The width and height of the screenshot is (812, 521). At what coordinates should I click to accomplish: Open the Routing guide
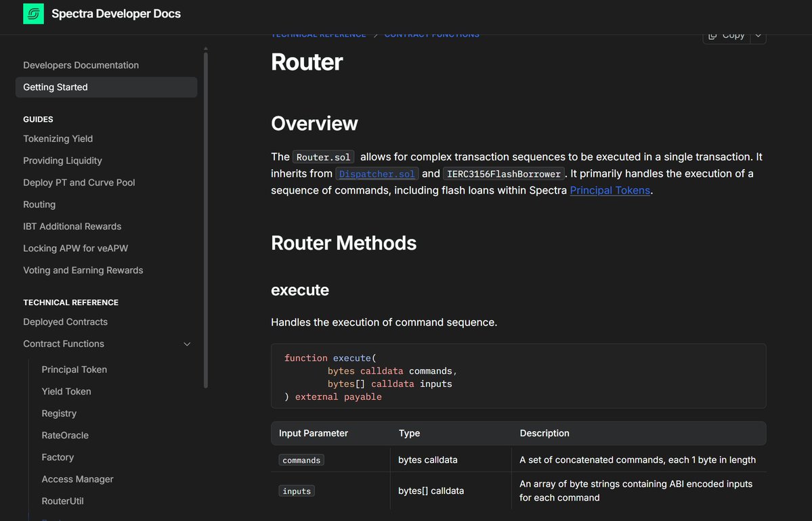[x=39, y=204]
